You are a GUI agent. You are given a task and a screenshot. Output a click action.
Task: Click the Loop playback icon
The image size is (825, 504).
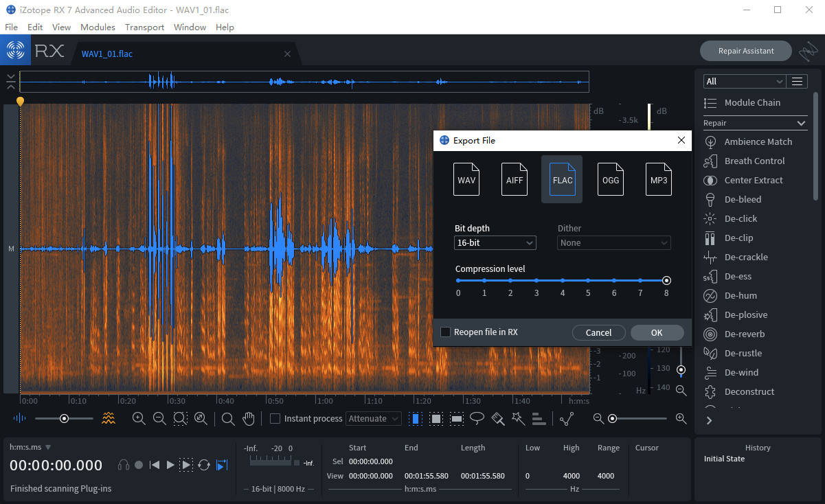point(204,465)
